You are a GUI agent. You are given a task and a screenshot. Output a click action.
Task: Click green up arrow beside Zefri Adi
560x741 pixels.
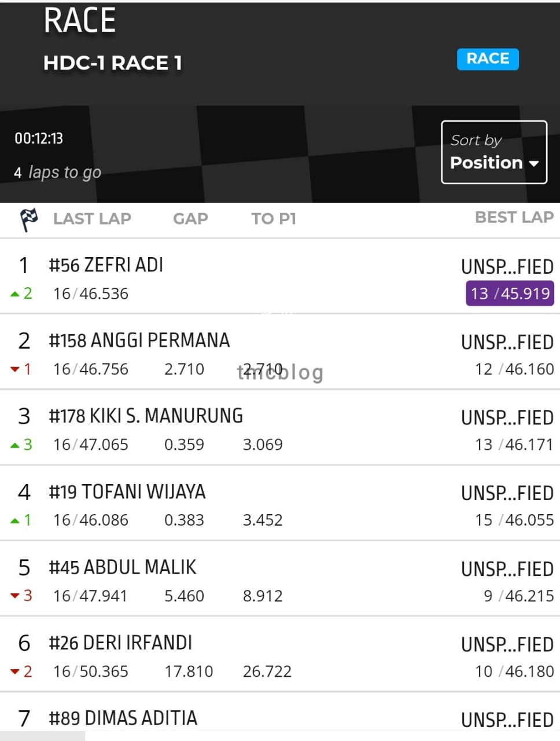15,294
